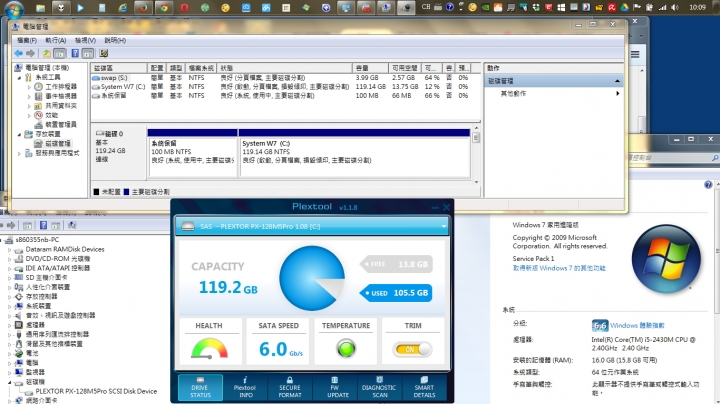
Task: Expand the 工作排程器 tree node
Action: [x=29, y=87]
